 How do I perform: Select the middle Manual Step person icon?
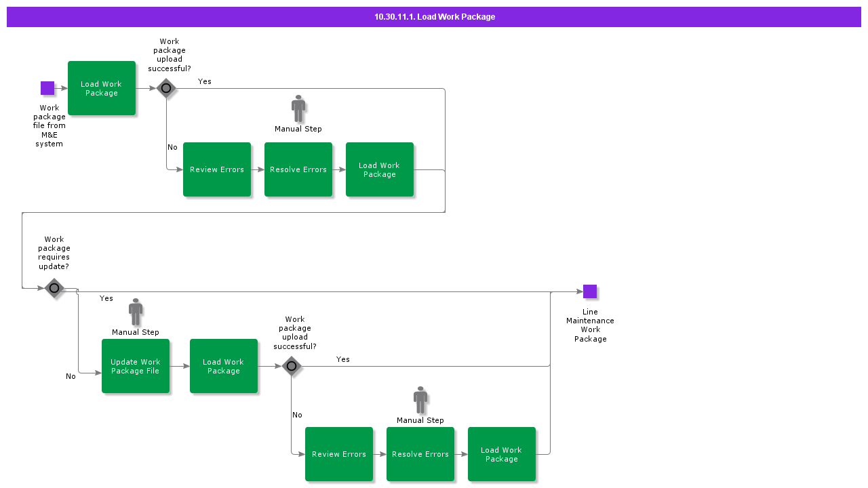[x=135, y=312]
